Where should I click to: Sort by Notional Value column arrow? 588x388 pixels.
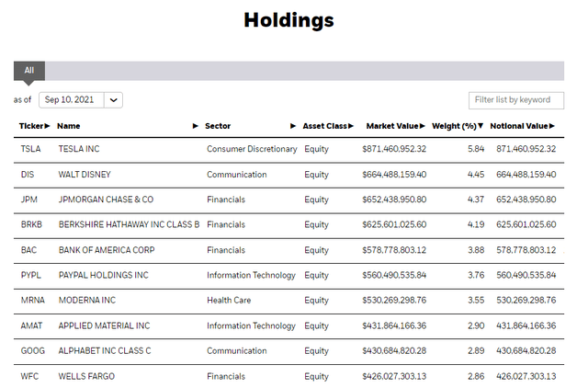pos(552,126)
